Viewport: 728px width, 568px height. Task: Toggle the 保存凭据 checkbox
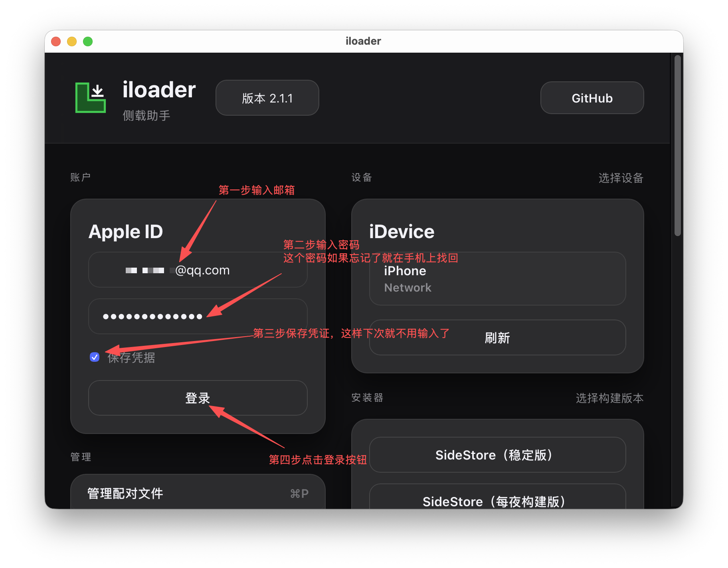click(x=95, y=357)
